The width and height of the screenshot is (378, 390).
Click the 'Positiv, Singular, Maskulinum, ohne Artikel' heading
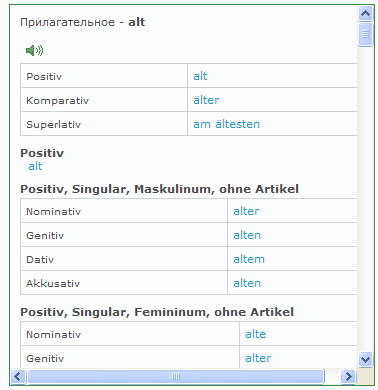coord(159,189)
